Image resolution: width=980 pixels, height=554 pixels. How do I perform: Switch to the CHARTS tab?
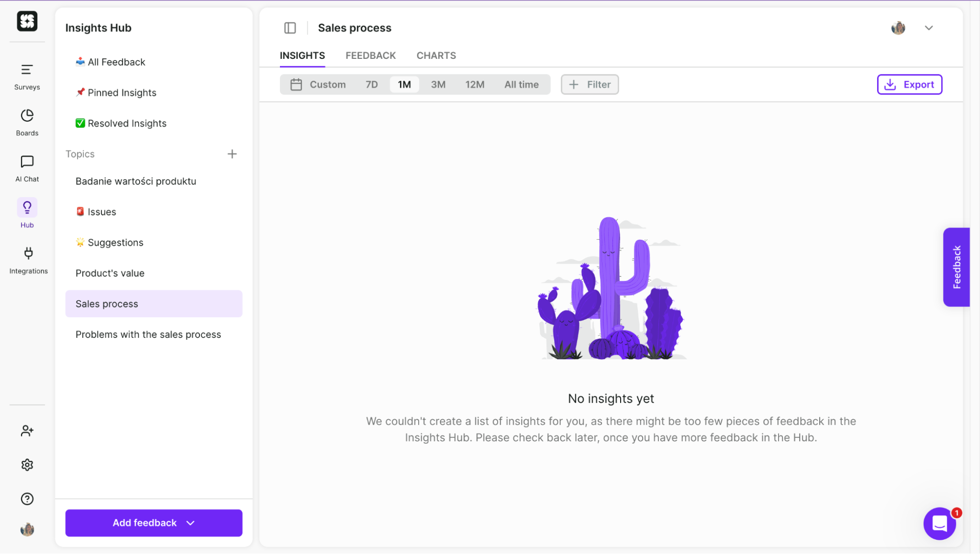(436, 55)
